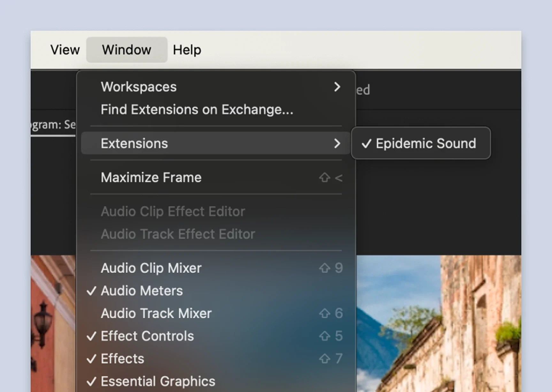Toggle the Essential Graphics panel

216,381
